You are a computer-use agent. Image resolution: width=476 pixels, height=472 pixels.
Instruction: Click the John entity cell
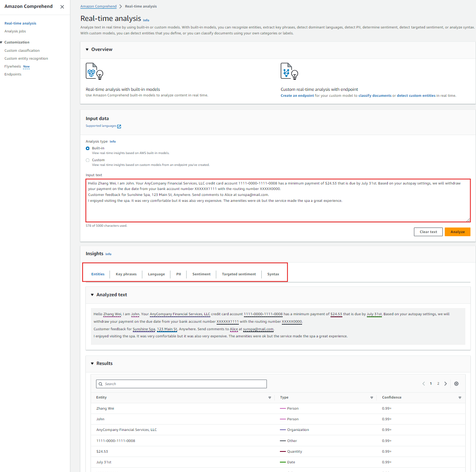tap(100, 419)
